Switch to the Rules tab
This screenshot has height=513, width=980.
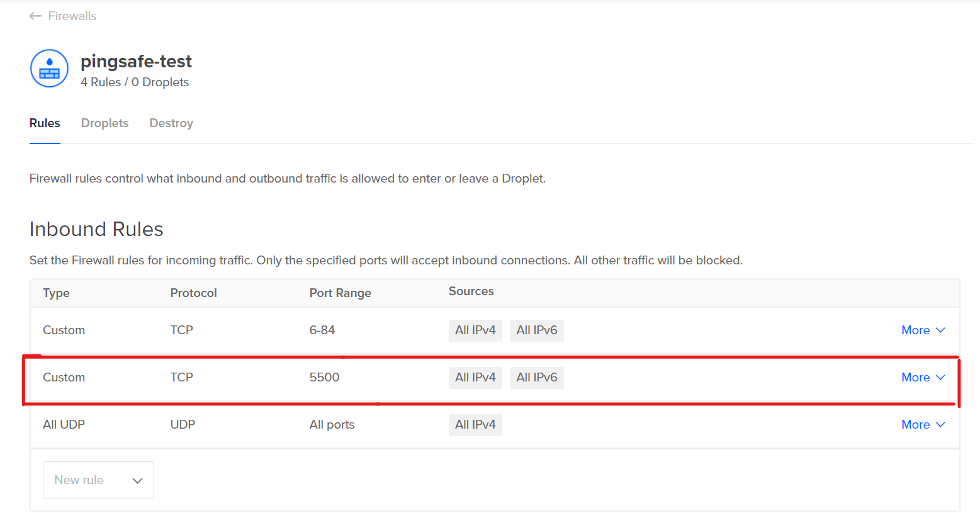click(45, 123)
